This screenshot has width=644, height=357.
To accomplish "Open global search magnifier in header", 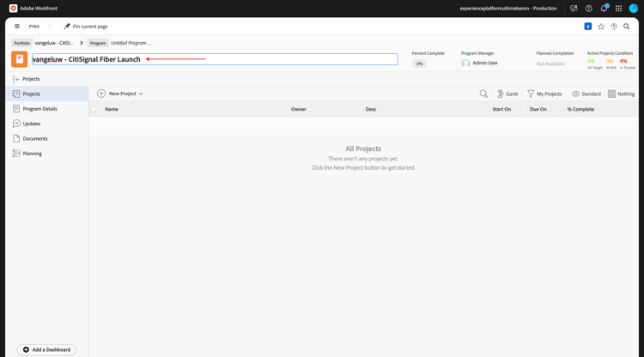I will (x=626, y=27).
